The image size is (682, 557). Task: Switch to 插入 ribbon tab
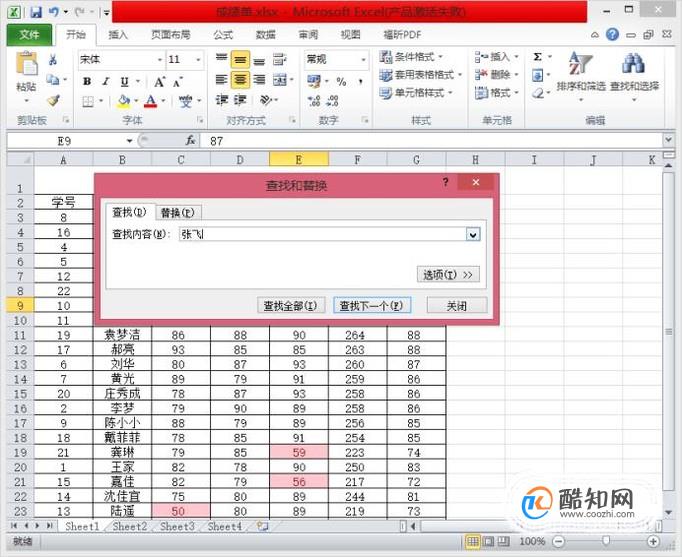coord(118,35)
